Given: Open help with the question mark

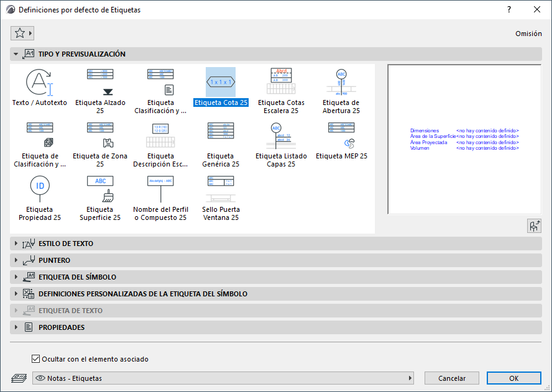Looking at the screenshot, I should (x=509, y=10).
